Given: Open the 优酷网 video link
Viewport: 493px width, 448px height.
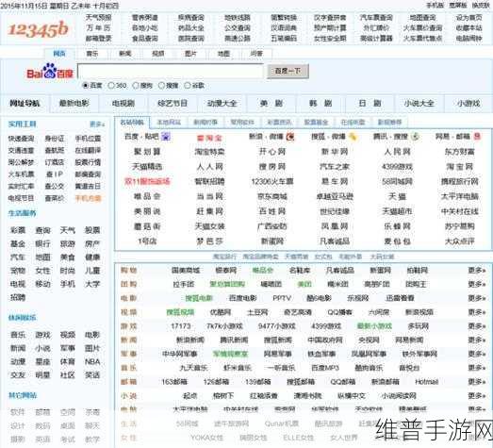Looking at the screenshot, I should click(221, 312).
